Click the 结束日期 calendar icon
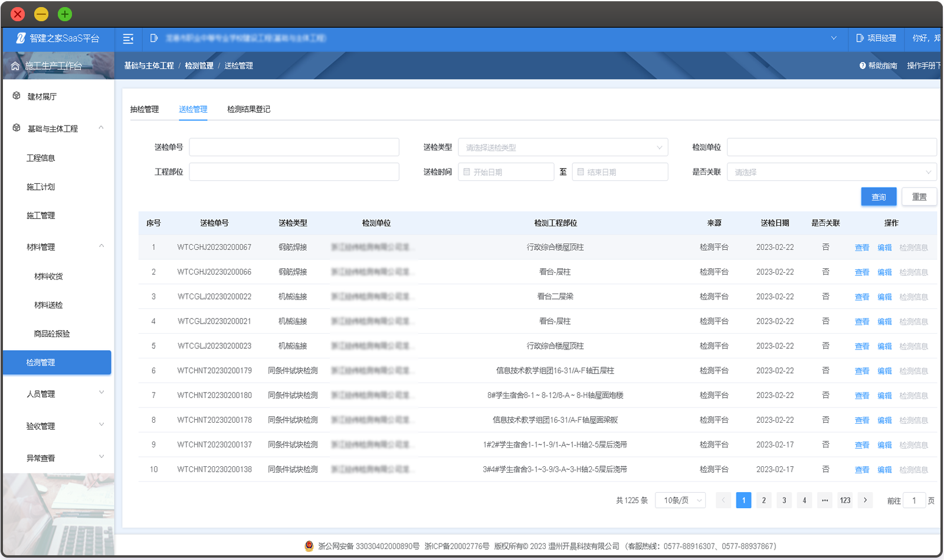This screenshot has height=560, width=944. [x=581, y=172]
